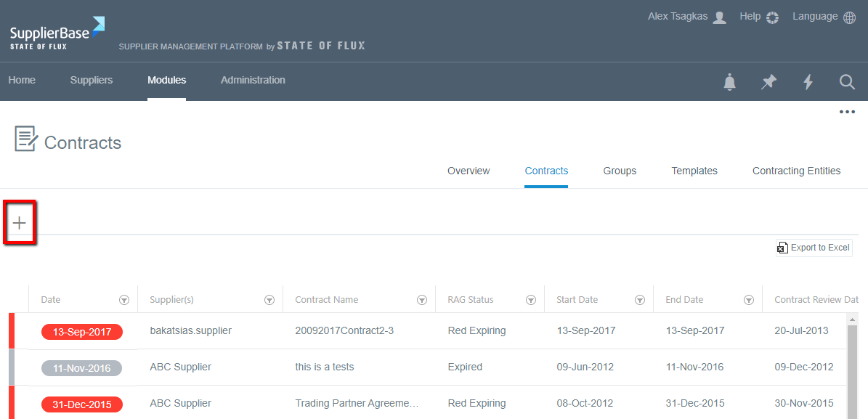
Task: Click the Alex Tsagkas profile icon
Action: [718, 16]
